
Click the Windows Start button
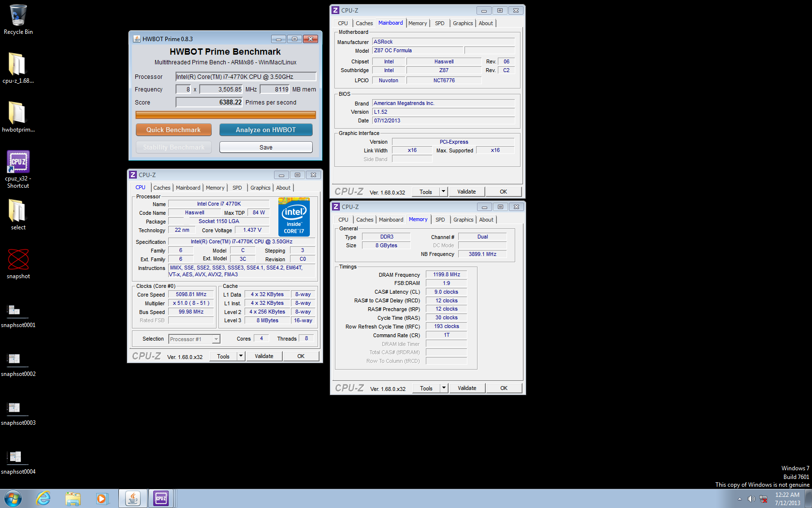coord(13,498)
